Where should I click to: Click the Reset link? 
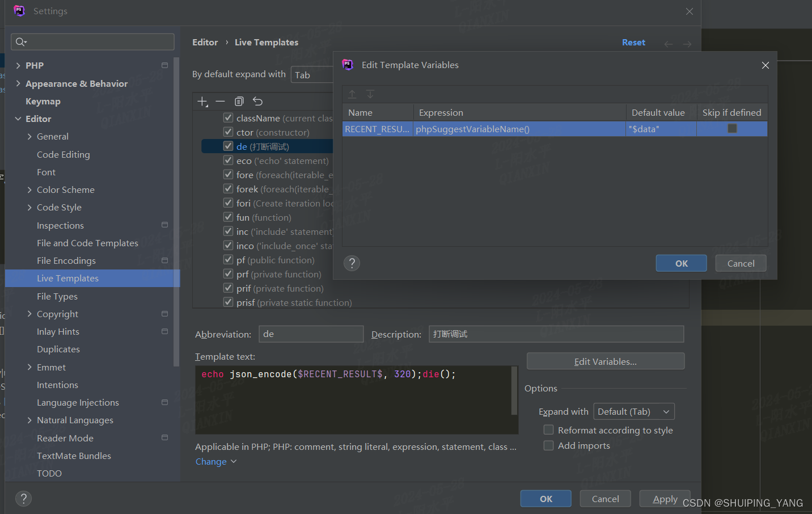tap(633, 43)
